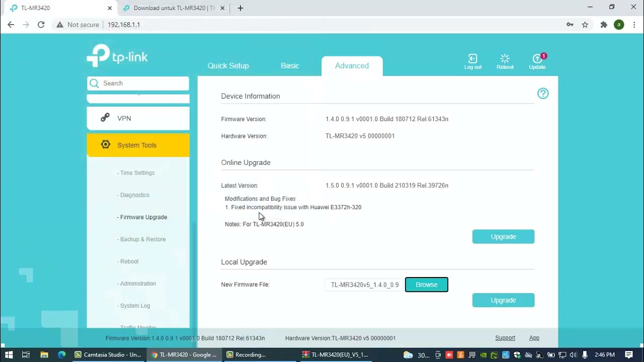Collapse the System Tools menu section
Screen dimensions: 644x362
[x=138, y=145]
